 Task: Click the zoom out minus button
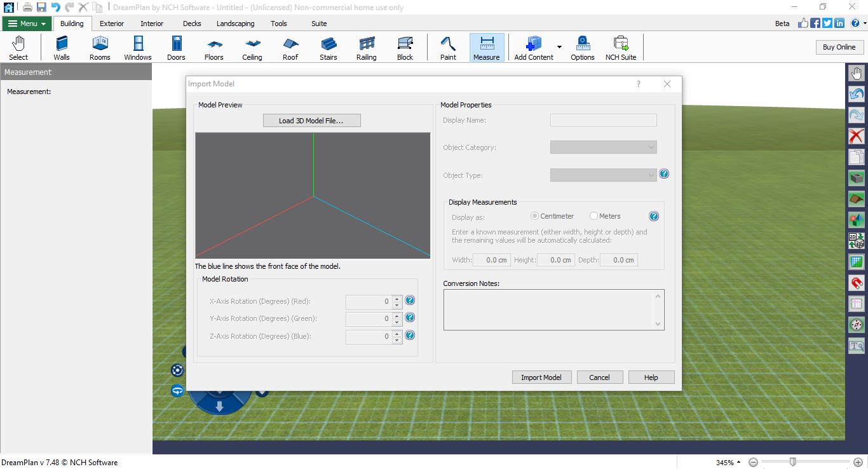753,462
